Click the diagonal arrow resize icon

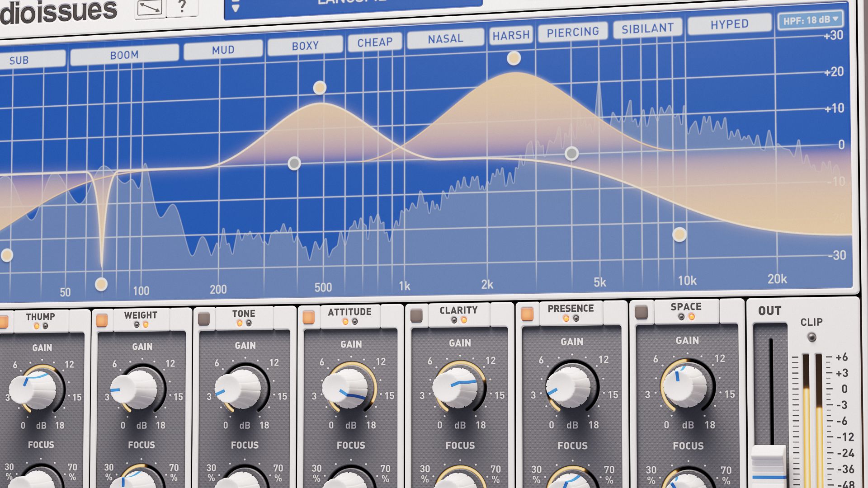pyautogui.click(x=150, y=8)
